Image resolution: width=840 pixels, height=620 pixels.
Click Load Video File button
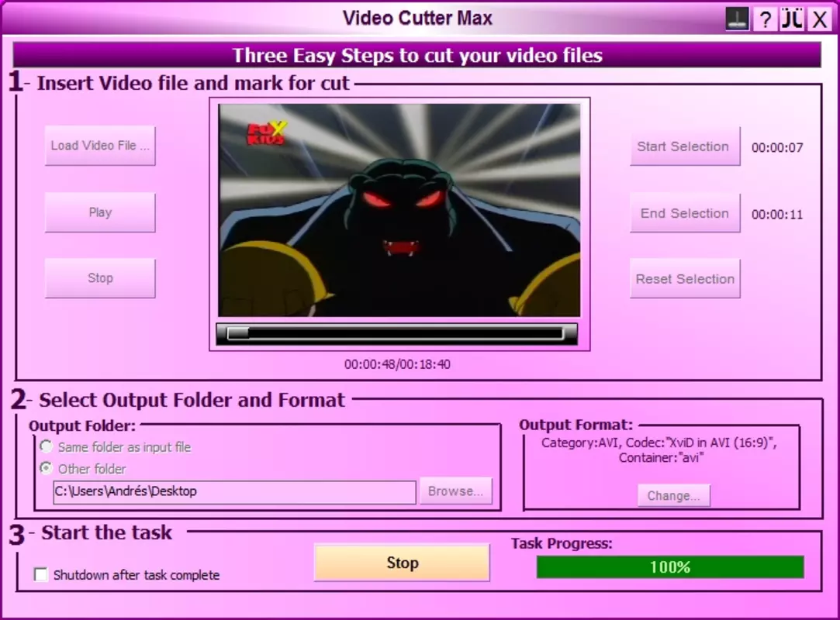tap(100, 146)
